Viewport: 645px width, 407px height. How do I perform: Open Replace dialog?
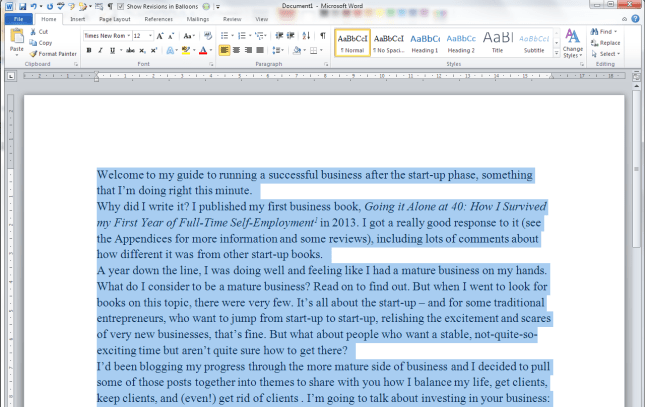click(x=605, y=43)
